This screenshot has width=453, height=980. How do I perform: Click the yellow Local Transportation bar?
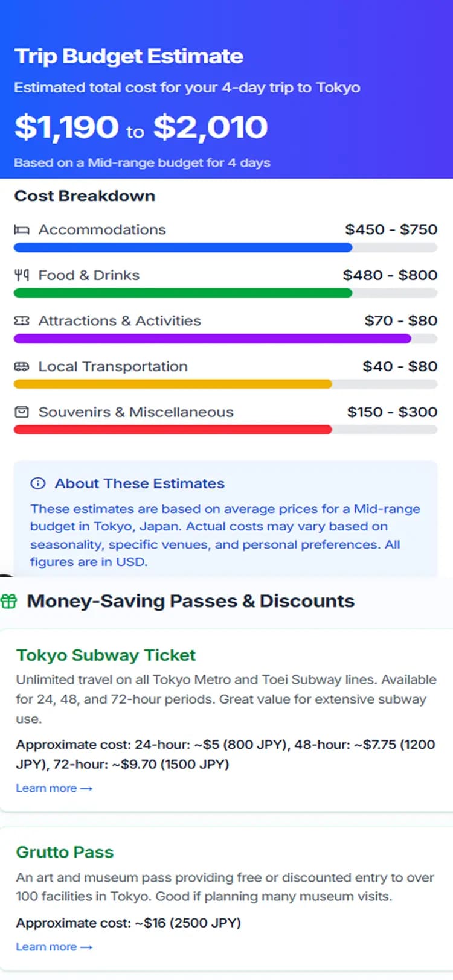pyautogui.click(x=173, y=384)
